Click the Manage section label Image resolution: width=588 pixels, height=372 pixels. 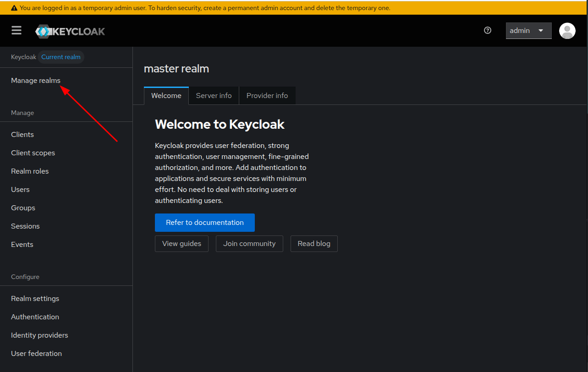click(x=22, y=113)
